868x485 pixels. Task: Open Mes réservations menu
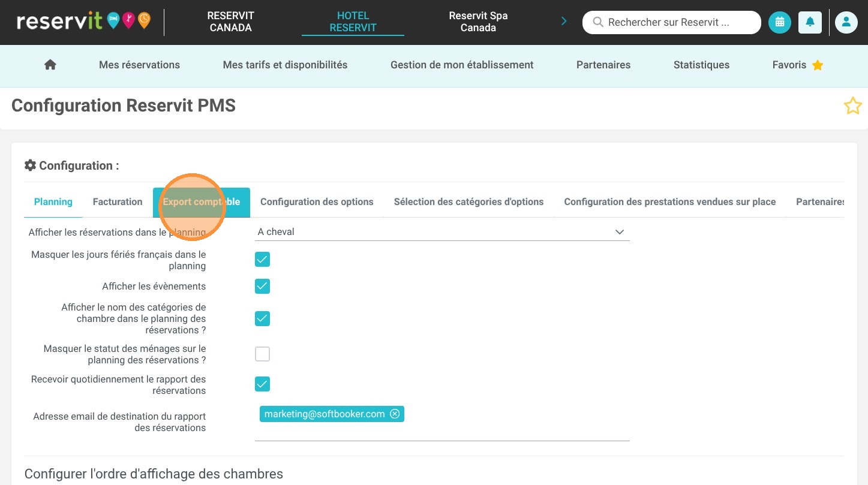(139, 65)
